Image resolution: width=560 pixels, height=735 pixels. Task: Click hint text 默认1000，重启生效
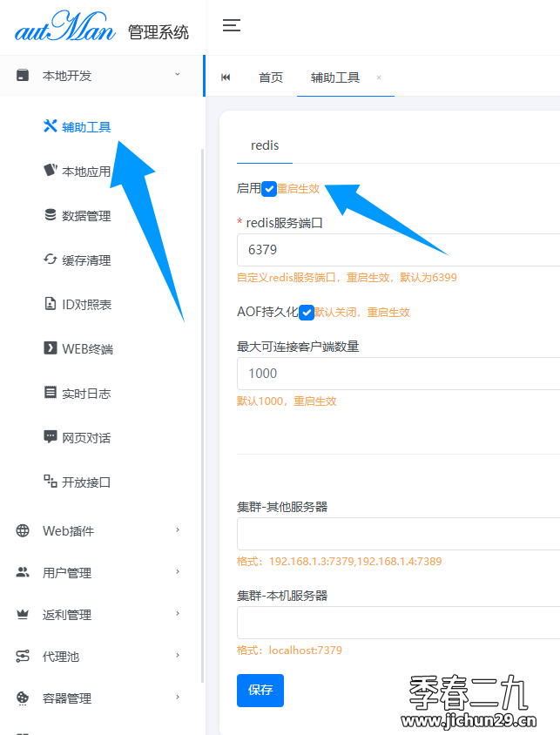(x=287, y=401)
